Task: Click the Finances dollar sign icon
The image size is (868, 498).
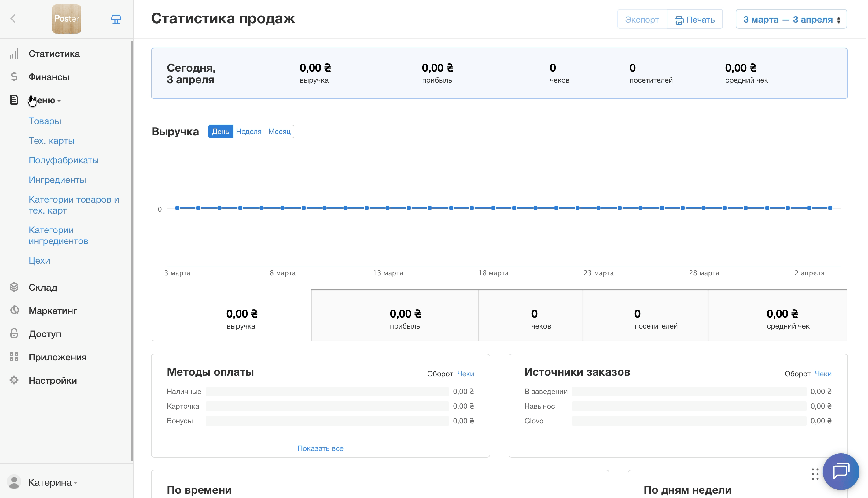Action: click(x=14, y=76)
